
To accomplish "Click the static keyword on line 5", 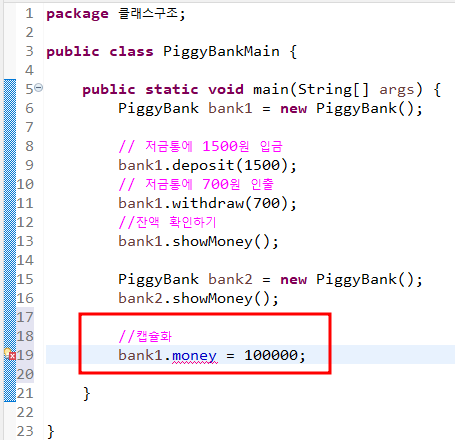I will tap(172, 90).
